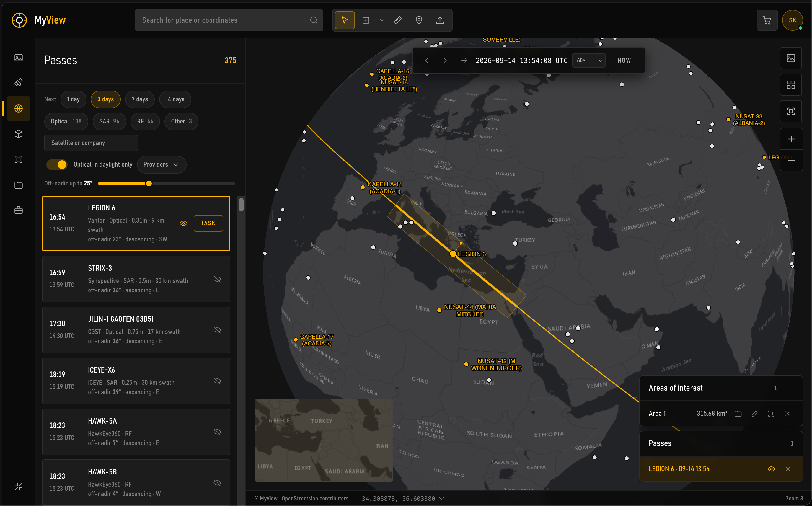This screenshot has width=812, height=506.
Task: Focus the place or coordinates search field
Action: pyautogui.click(x=229, y=20)
